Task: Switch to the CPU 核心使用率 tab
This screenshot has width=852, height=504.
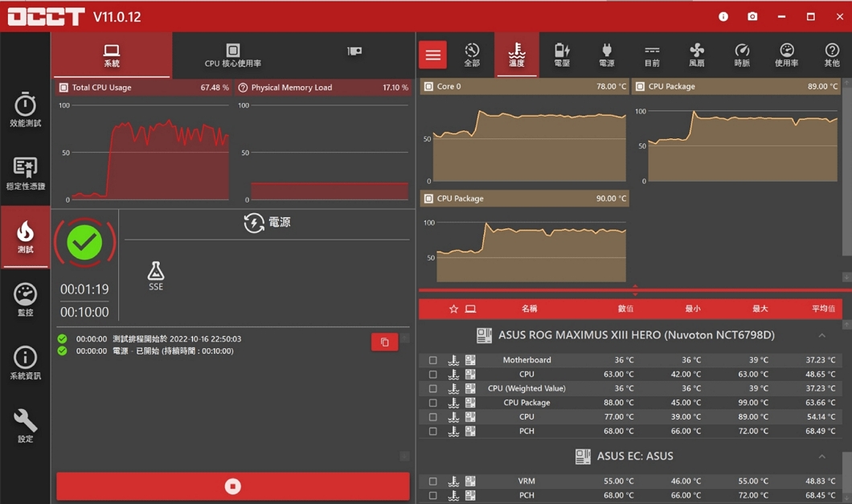Action: 233,55
